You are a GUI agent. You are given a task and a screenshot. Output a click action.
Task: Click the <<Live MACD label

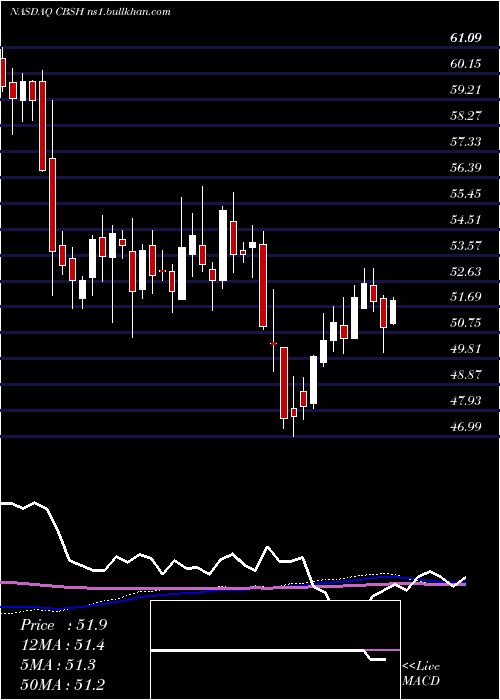(x=421, y=674)
